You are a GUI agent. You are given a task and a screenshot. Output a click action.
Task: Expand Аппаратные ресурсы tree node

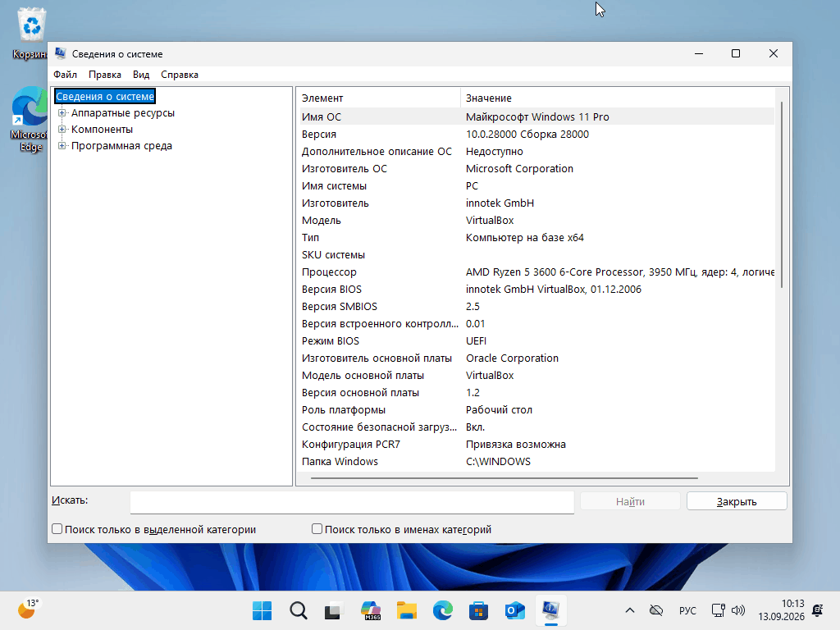(62, 113)
